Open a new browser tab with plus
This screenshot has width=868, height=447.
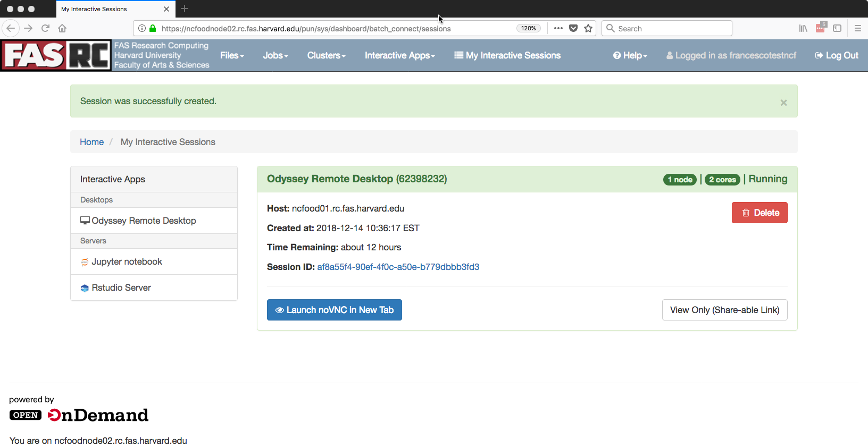click(x=185, y=9)
